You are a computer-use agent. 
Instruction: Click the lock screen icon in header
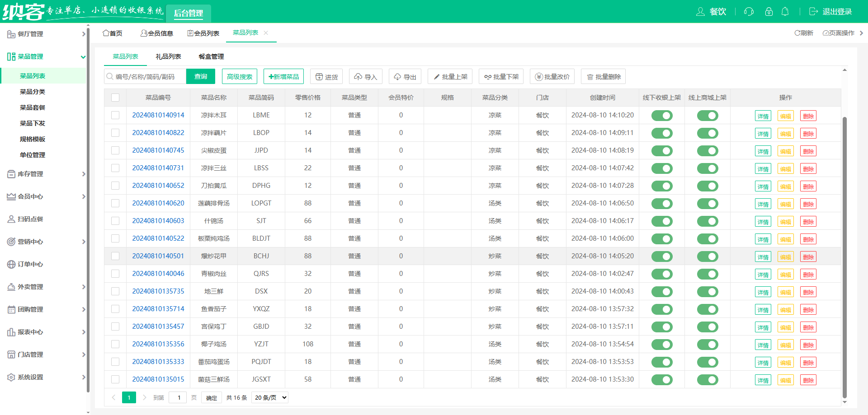pos(769,12)
